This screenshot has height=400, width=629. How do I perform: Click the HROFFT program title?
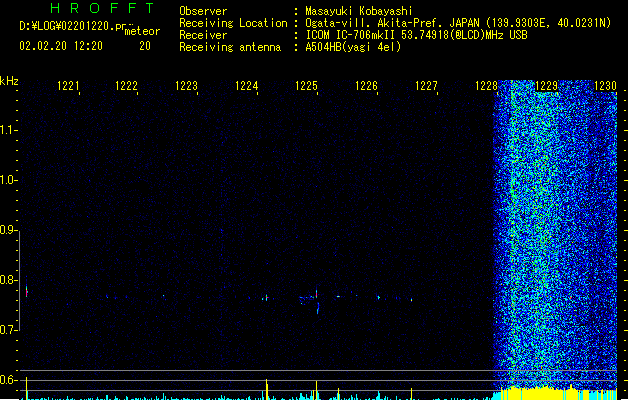coord(102,8)
